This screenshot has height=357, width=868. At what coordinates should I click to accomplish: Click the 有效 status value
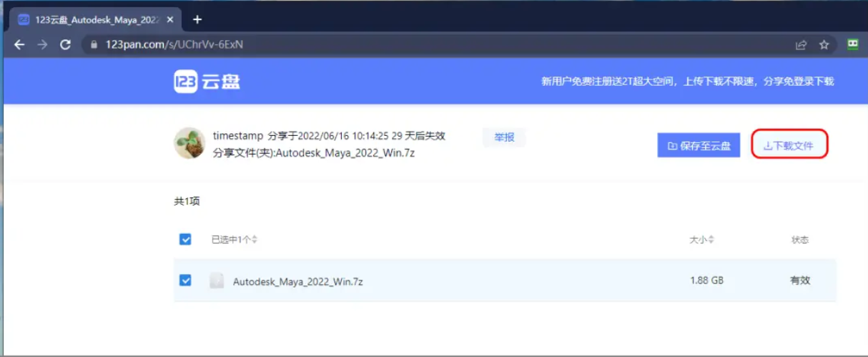pos(800,280)
